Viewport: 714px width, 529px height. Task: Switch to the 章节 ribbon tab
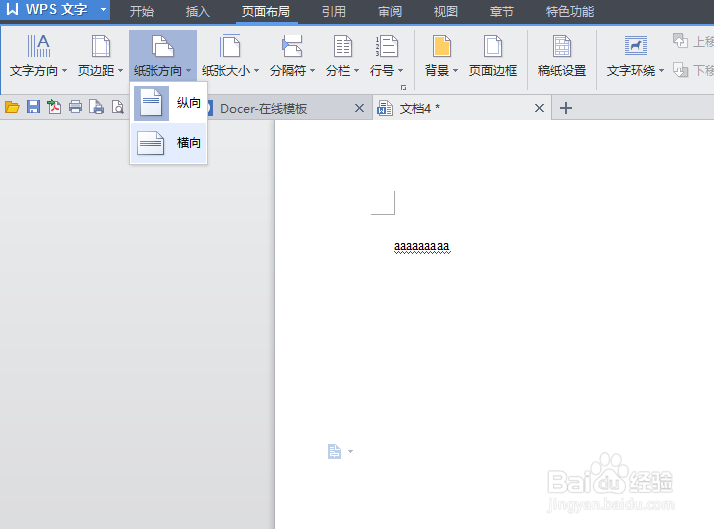coord(501,11)
